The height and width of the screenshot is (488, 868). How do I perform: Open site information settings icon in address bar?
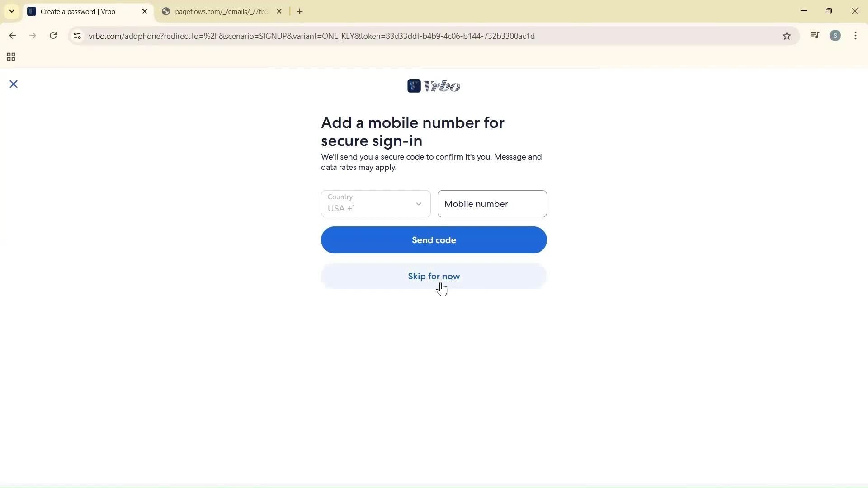point(77,36)
